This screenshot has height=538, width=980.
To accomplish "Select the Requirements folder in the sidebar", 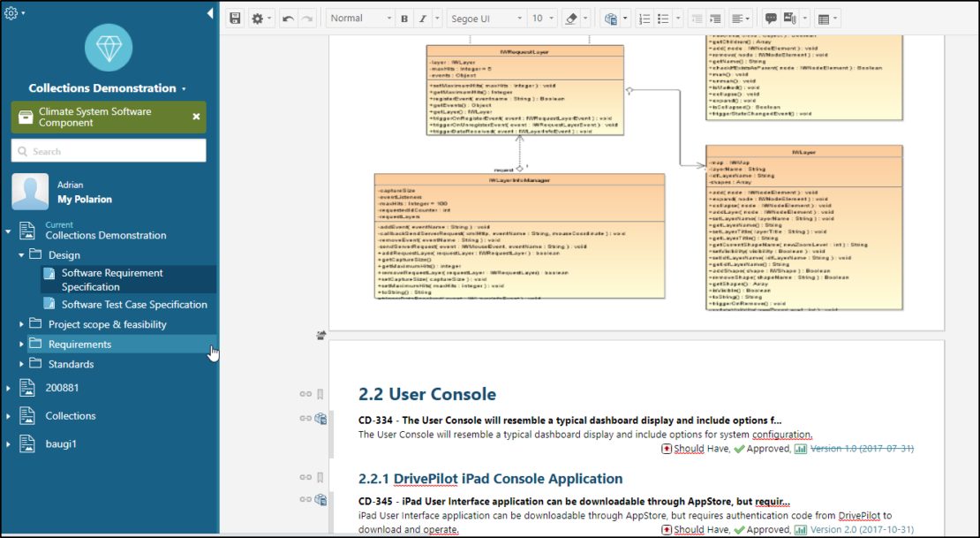I will [79, 345].
